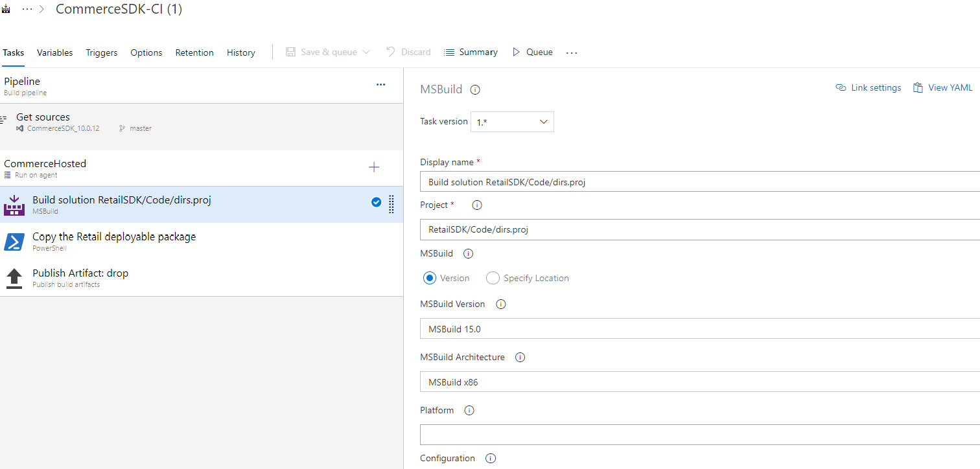Click the empty Platform input field
The height and width of the screenshot is (469, 980).
[700, 435]
